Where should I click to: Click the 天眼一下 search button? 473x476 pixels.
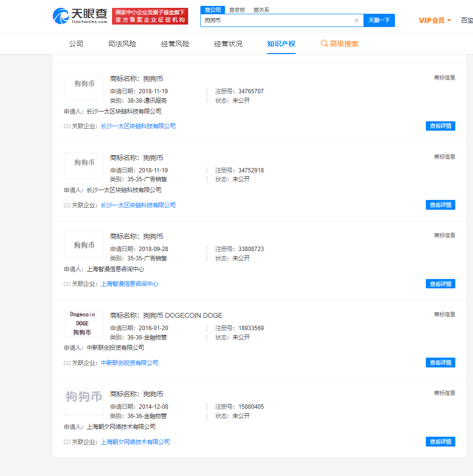[379, 20]
